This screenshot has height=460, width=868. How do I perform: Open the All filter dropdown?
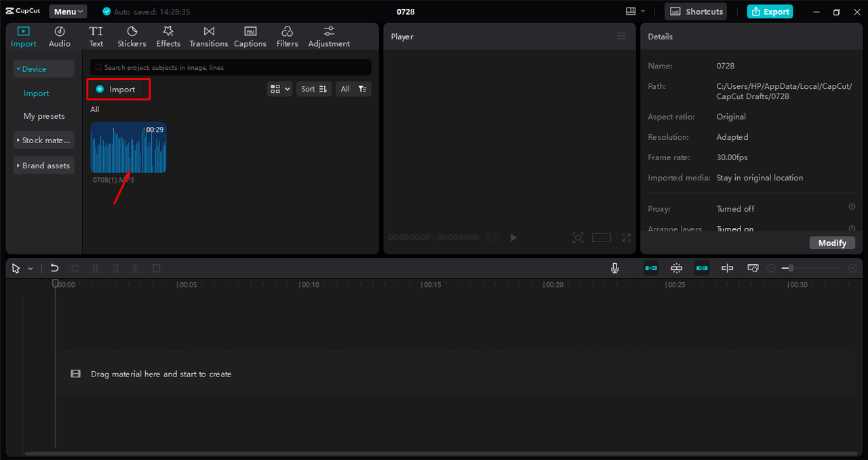(x=353, y=89)
